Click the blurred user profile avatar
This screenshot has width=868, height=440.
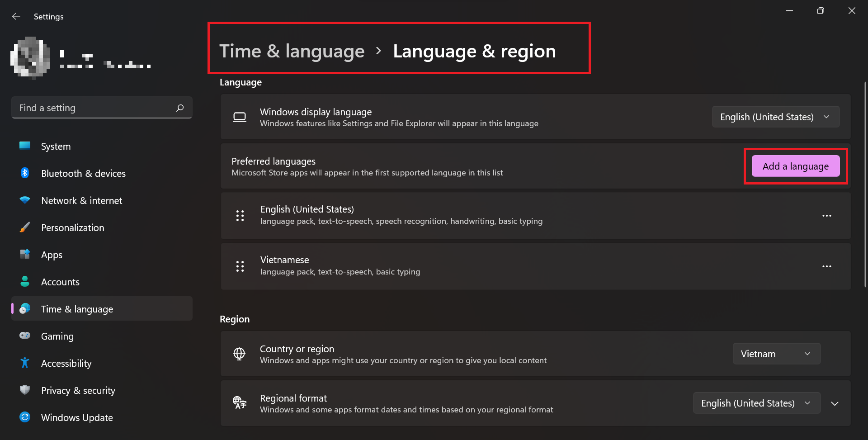30,57
